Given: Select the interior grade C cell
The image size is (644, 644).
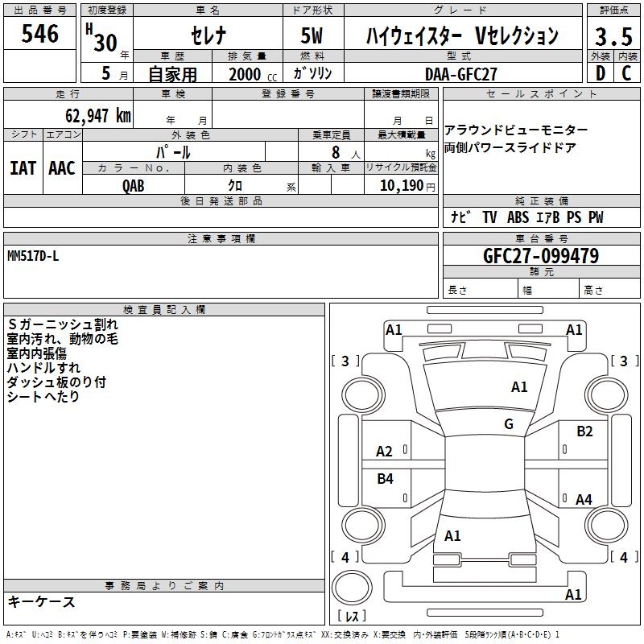Looking at the screenshot, I should (x=626, y=73).
